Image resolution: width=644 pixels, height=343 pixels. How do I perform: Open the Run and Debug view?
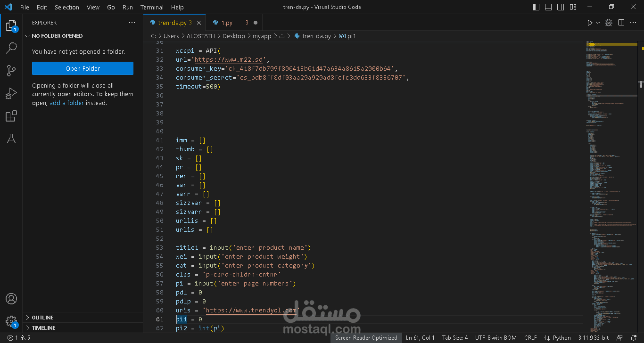[x=11, y=93]
